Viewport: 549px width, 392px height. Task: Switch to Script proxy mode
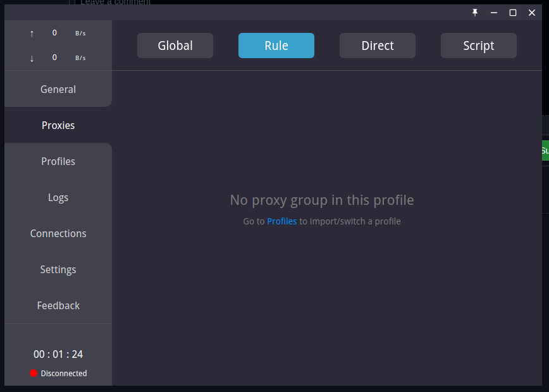(478, 45)
